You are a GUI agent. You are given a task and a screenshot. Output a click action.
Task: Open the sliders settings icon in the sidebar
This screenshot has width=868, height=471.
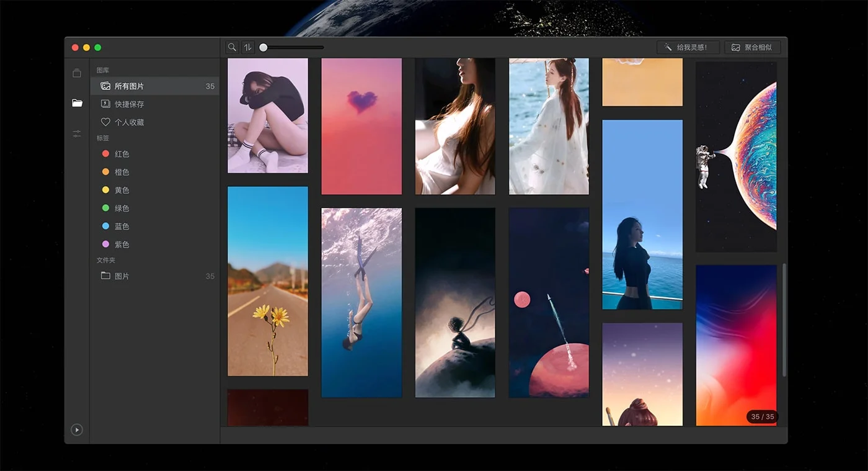click(77, 133)
